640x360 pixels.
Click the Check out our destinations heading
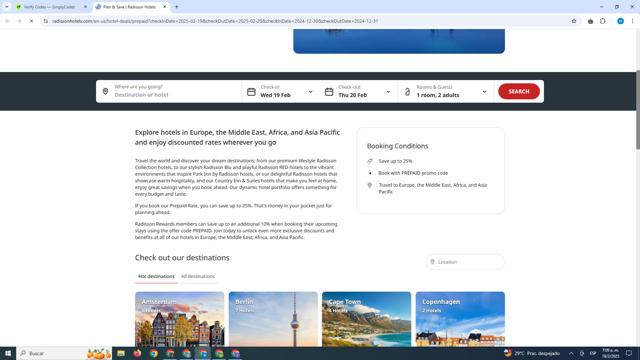coord(182,258)
